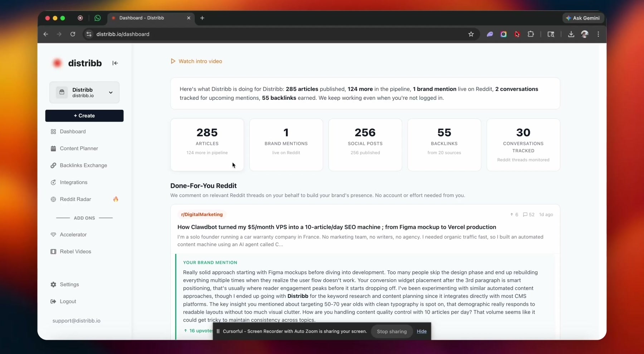Open the Brand Mentions stat card
This screenshot has width=644, height=354.
286,145
